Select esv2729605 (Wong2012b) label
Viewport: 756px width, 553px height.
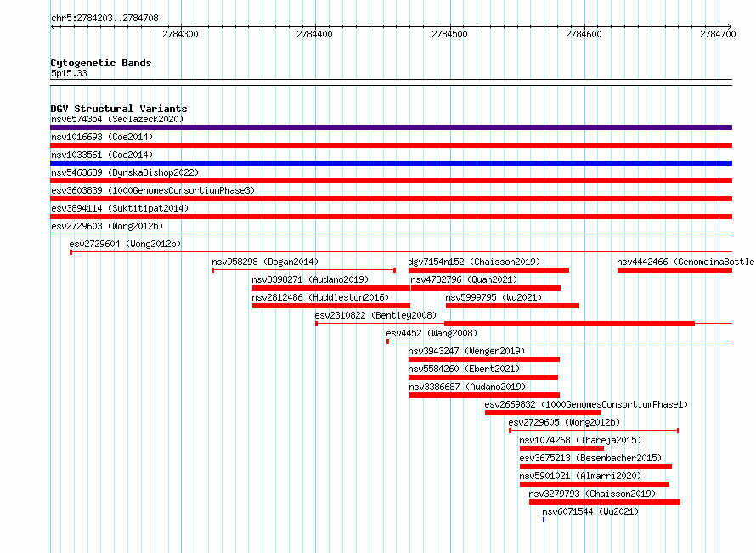pyautogui.click(x=564, y=422)
